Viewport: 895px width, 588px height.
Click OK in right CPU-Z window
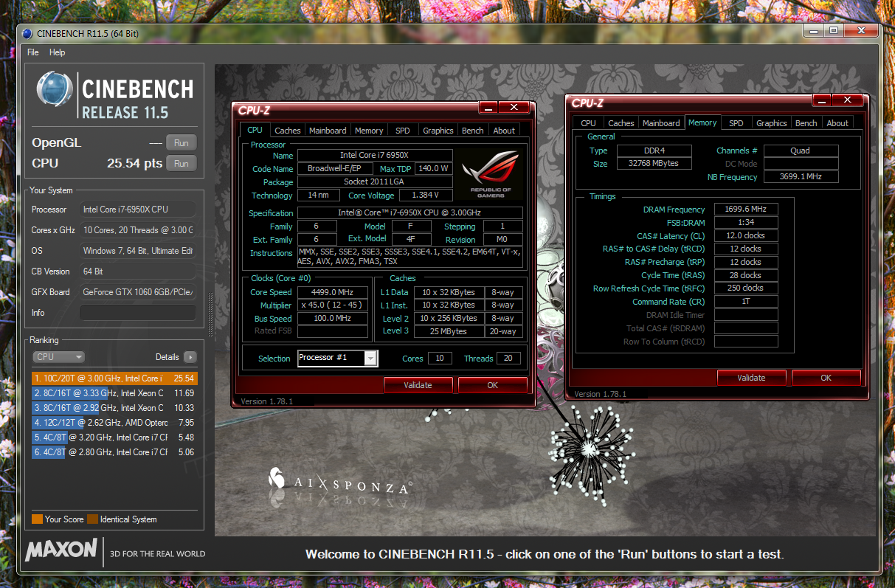point(826,378)
